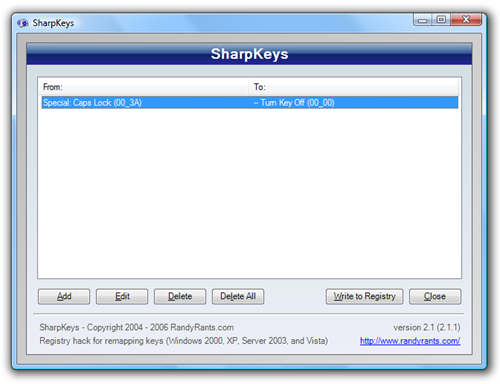Click the empty area of the mapping list
Screen dimensions: 500x384
pyautogui.click(x=249, y=193)
